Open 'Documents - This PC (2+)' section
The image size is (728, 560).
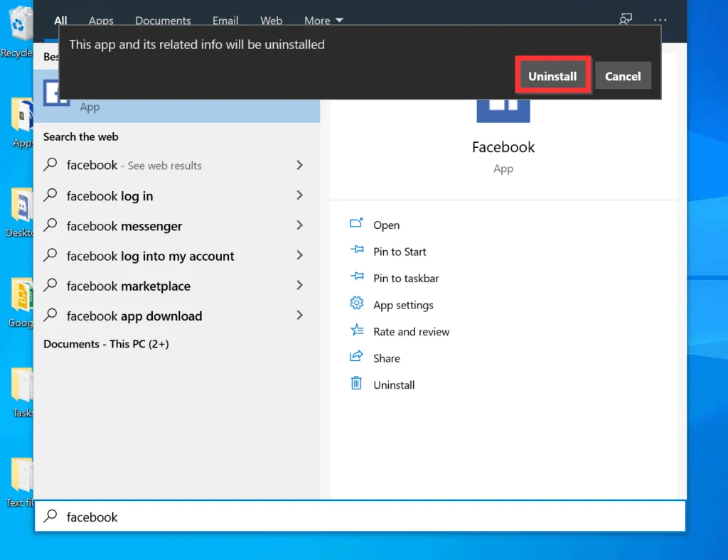coord(106,344)
